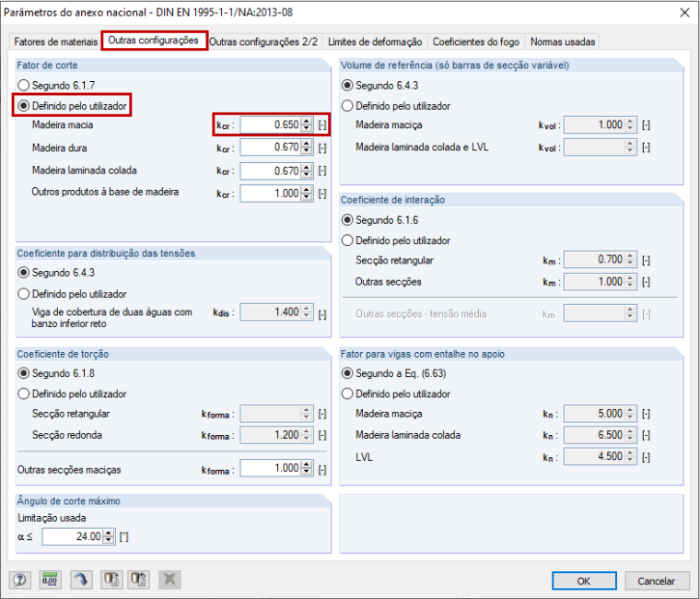Click kn spinner arrows for LVL
This screenshot has height=599, width=700.
click(x=630, y=456)
